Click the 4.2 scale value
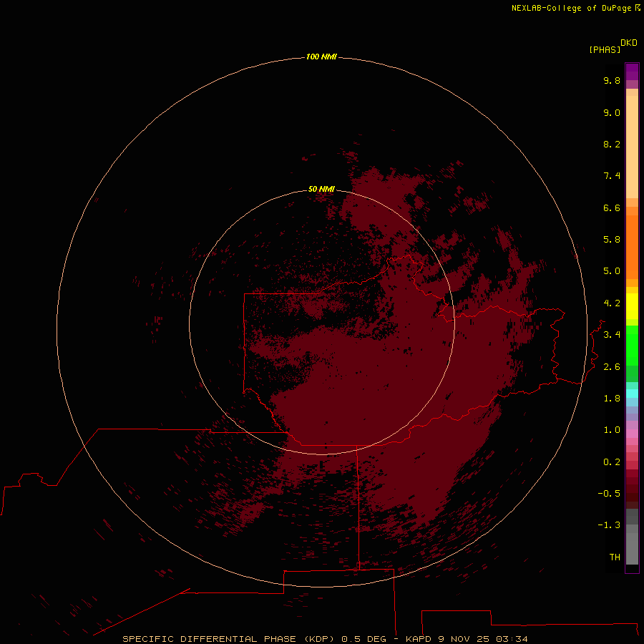This screenshot has width=644, height=644. (x=612, y=303)
